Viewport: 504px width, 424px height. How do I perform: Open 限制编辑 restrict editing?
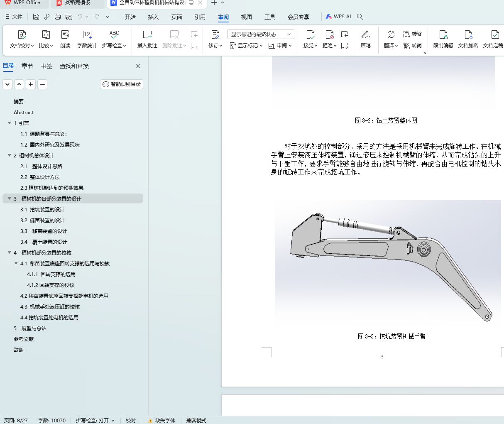443,39
